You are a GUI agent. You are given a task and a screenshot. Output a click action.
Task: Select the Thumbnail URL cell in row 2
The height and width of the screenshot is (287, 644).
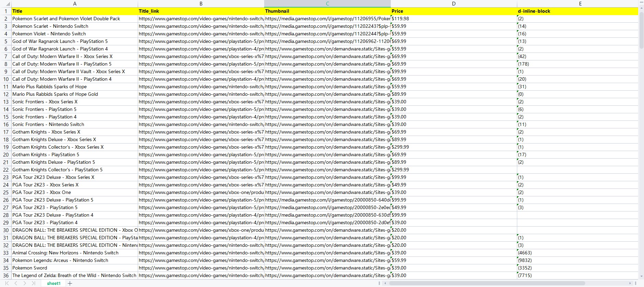[327, 19]
